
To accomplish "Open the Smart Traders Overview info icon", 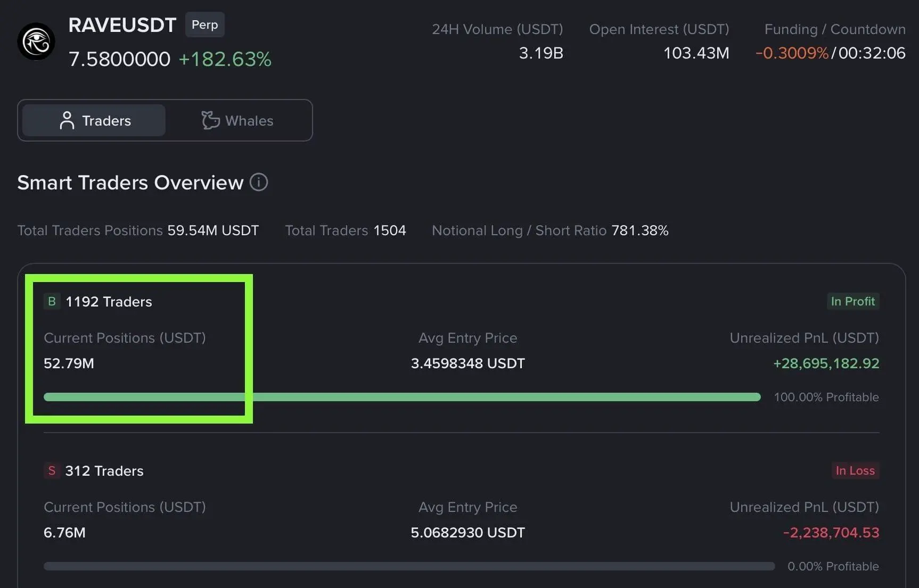I will pyautogui.click(x=259, y=183).
